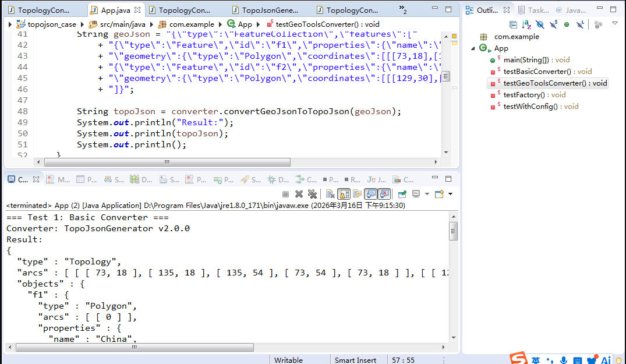
Task: Open the Markers view tab
Action: click(58, 179)
